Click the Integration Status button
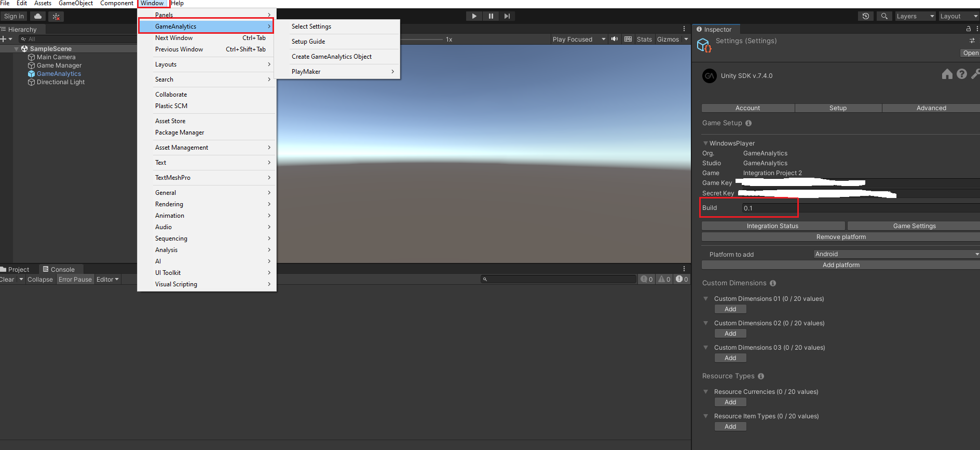Viewport: 980px width, 450px height. pos(773,226)
